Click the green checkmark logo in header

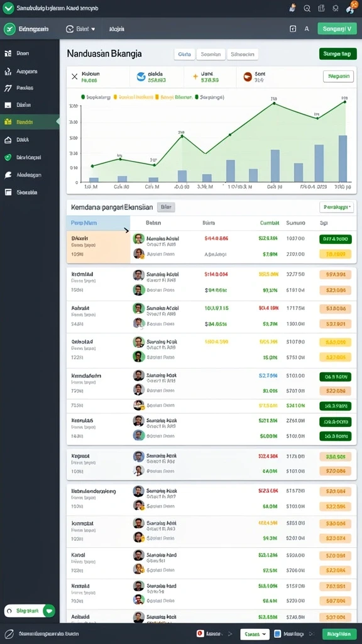(8, 8)
